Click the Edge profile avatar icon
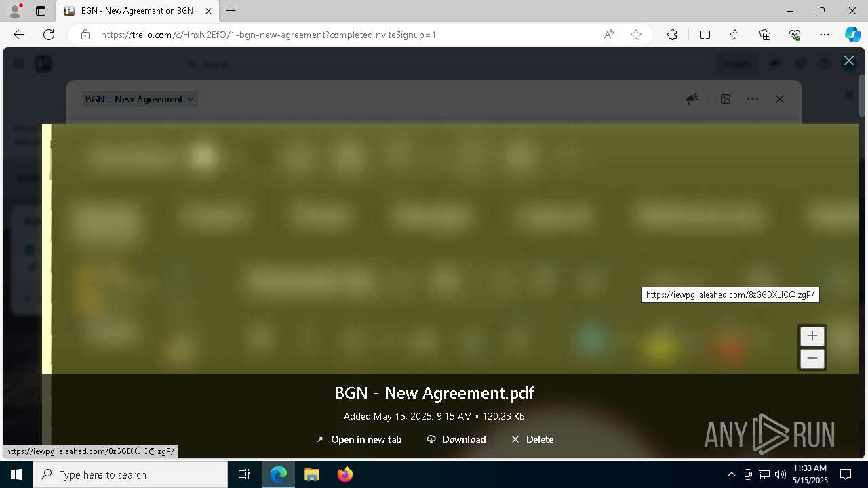868x488 pixels. tap(15, 11)
